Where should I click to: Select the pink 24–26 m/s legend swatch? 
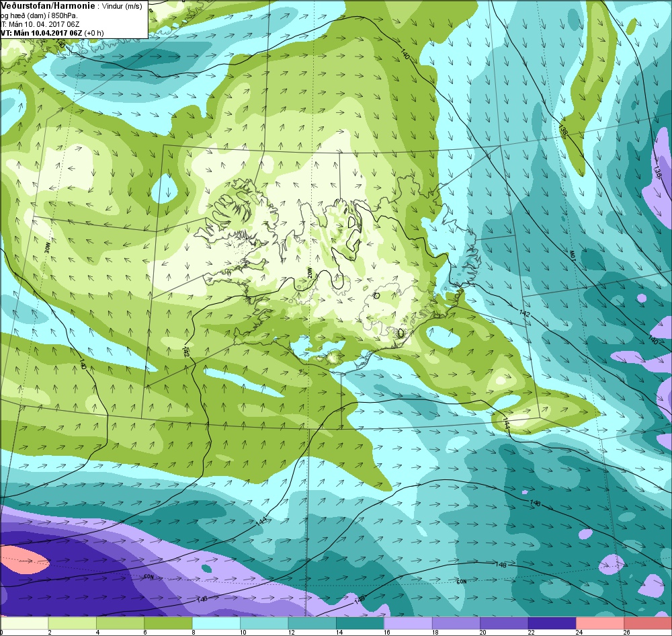coord(600,623)
